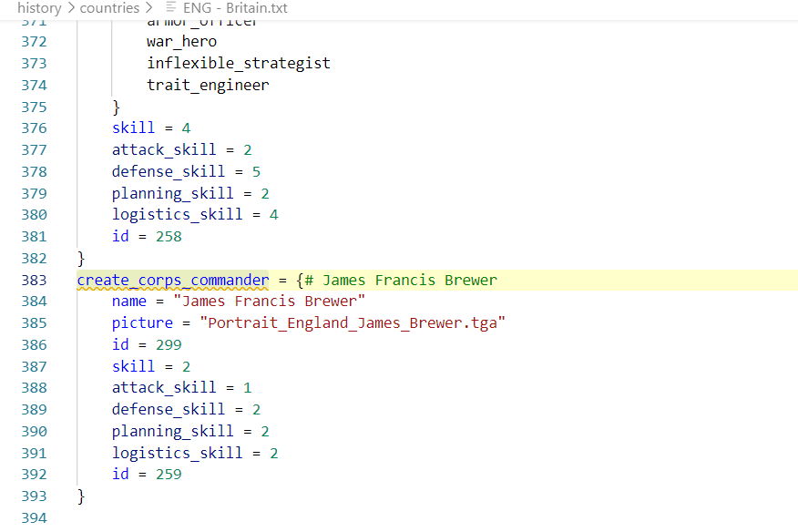The image size is (798, 532).
Task: Click the comment '# James Francis Brewer'
Action: [401, 280]
